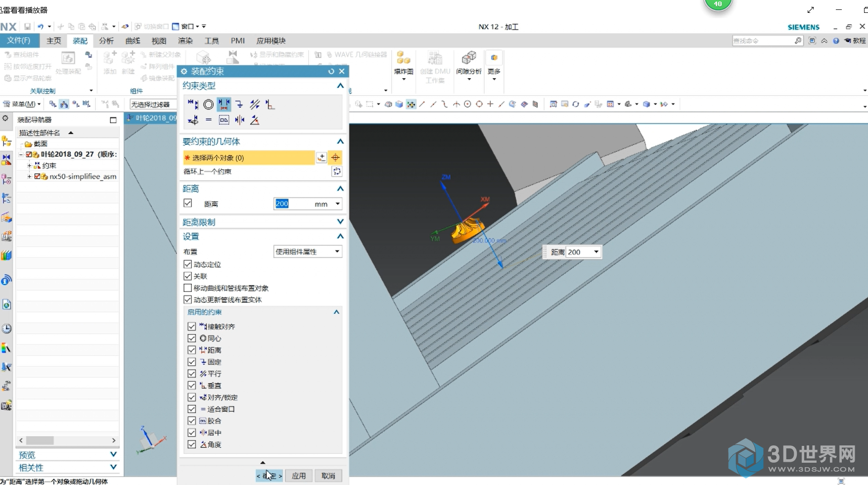Viewport: 868px width, 485px height.
Task: Select the Center constraint type icon
Action: pyautogui.click(x=239, y=120)
